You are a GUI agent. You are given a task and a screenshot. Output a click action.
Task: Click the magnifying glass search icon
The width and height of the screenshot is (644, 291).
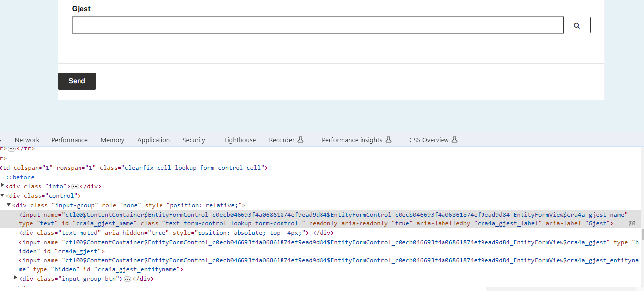[x=577, y=24]
